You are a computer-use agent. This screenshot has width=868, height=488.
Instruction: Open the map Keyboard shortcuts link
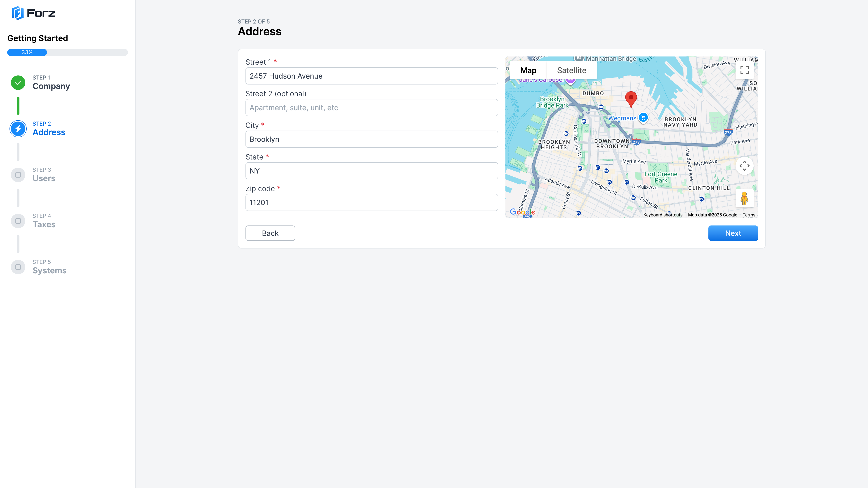tap(663, 215)
